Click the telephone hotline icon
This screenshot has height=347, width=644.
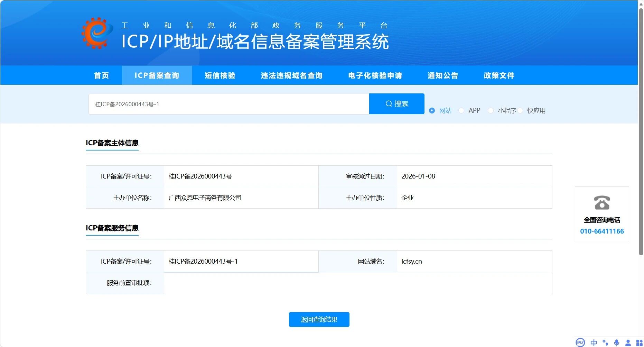tap(602, 203)
